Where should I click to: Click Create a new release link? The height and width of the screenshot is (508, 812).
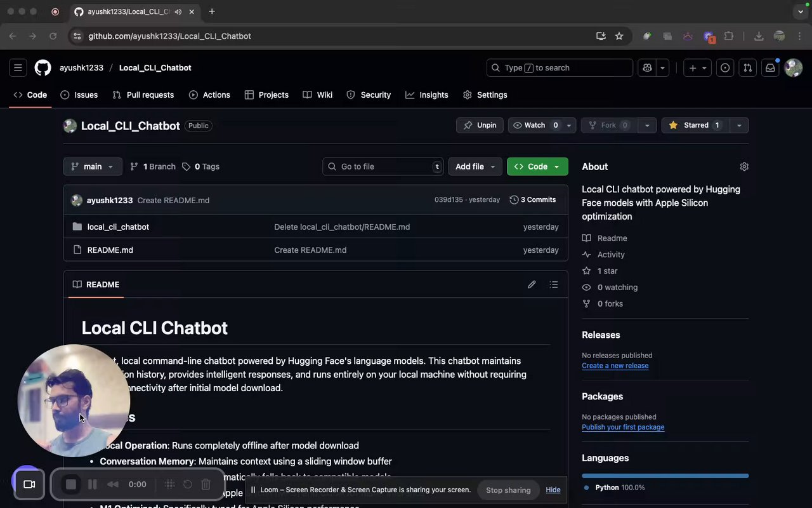coord(615,366)
